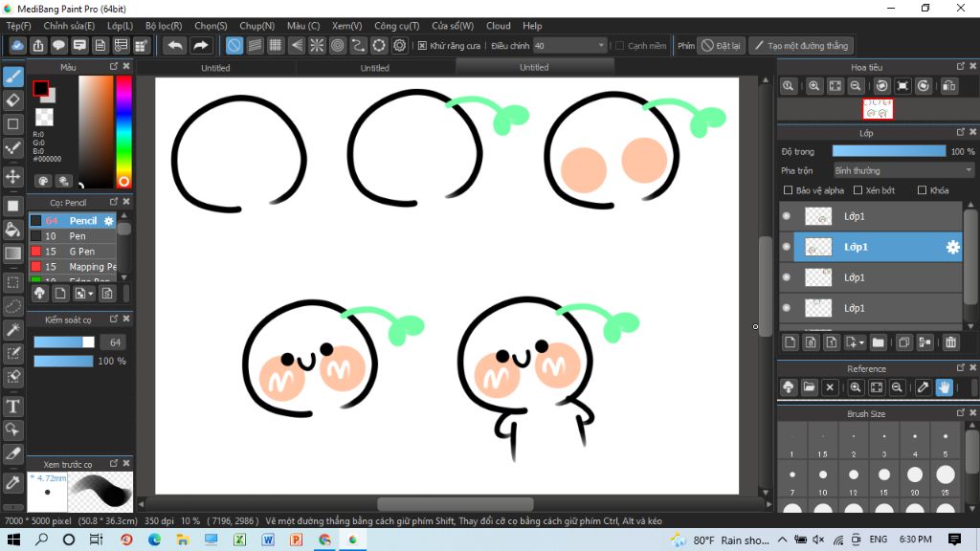Screen dimensions: 980x551
Task: Select the Magic Wand tool
Action: click(x=13, y=330)
